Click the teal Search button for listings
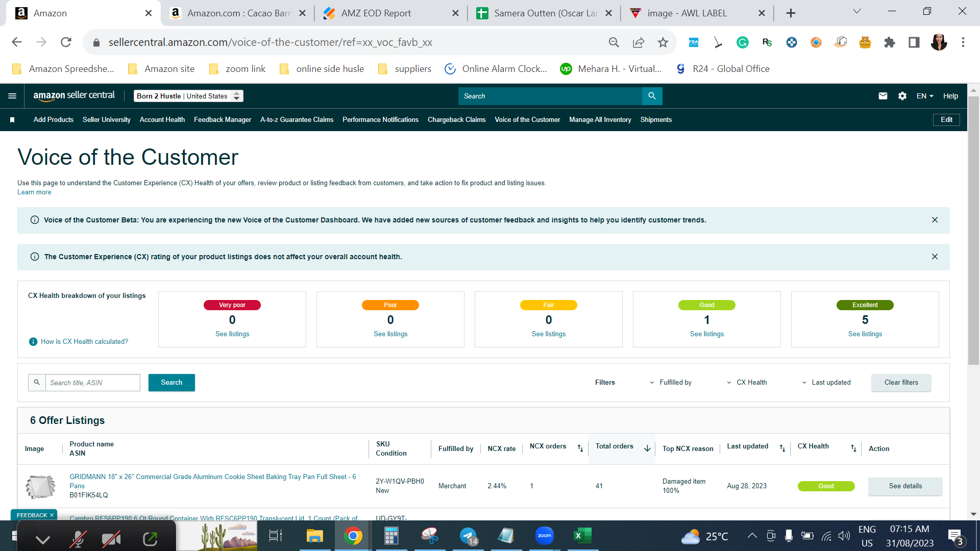The image size is (980, 551). click(x=171, y=383)
